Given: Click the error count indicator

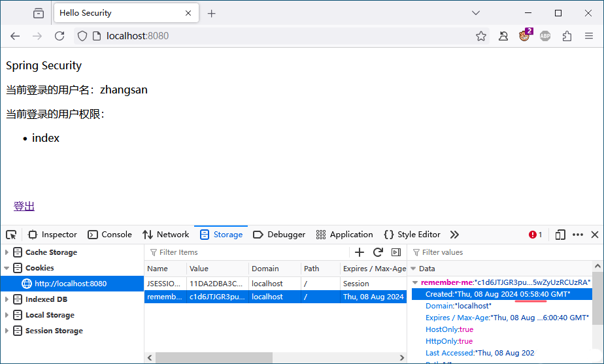Looking at the screenshot, I should pyautogui.click(x=535, y=235).
